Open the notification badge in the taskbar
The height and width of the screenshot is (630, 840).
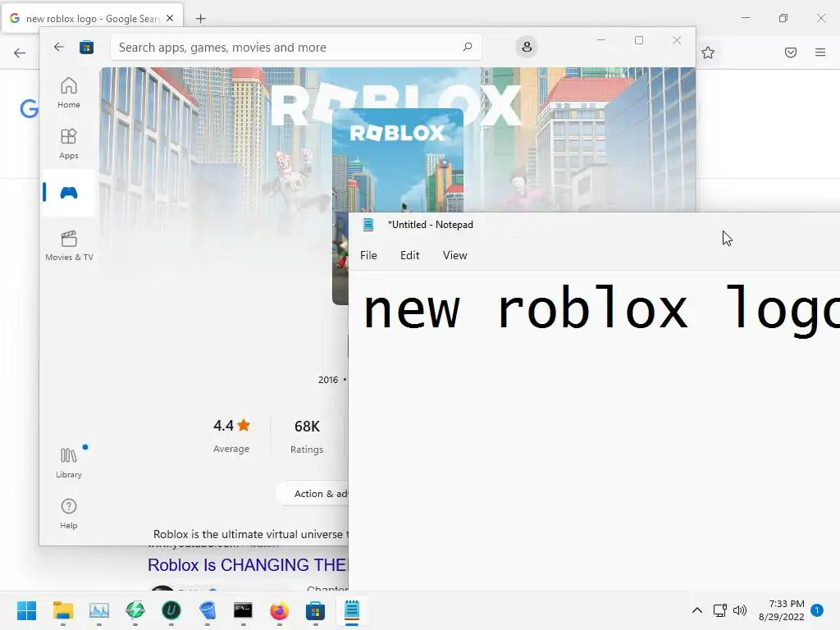817,609
